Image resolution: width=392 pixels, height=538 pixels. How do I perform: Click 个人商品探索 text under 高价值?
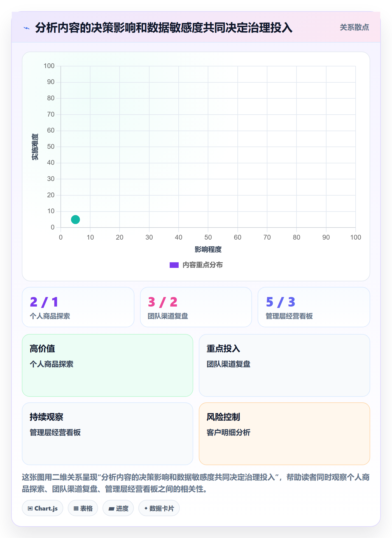[52, 364]
